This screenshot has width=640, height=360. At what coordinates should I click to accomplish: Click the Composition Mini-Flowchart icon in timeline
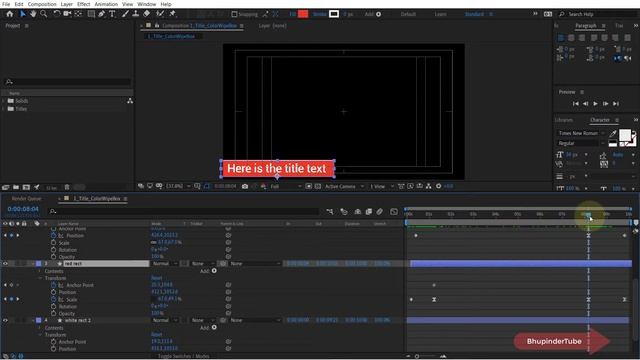(x=330, y=211)
